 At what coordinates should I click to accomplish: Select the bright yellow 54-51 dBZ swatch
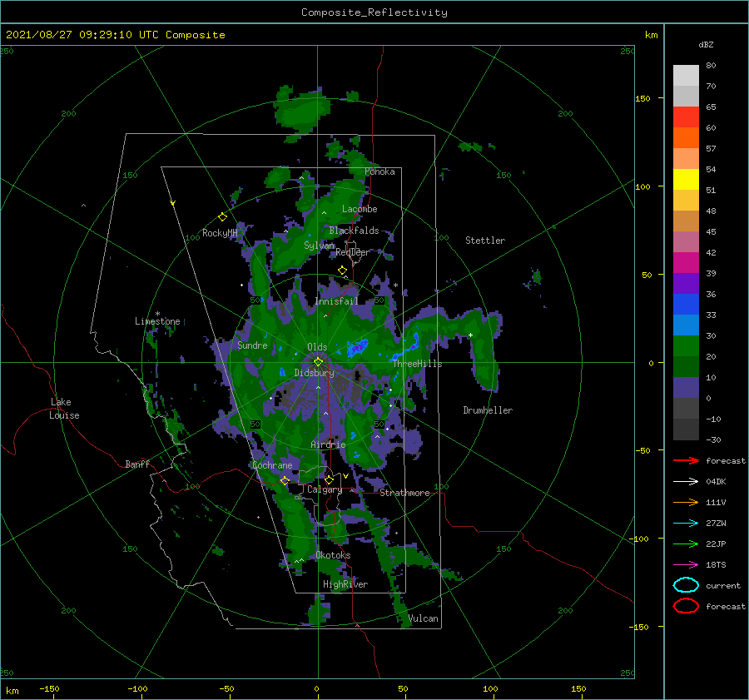(x=686, y=180)
